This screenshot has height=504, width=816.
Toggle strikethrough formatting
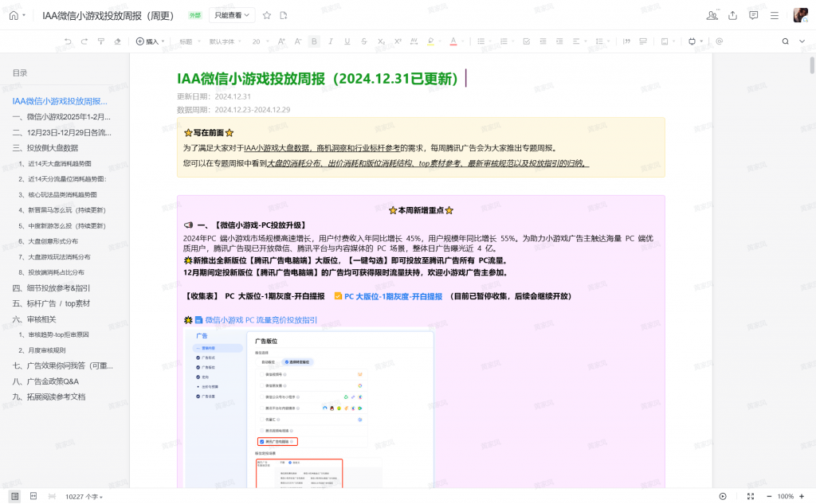[363, 41]
